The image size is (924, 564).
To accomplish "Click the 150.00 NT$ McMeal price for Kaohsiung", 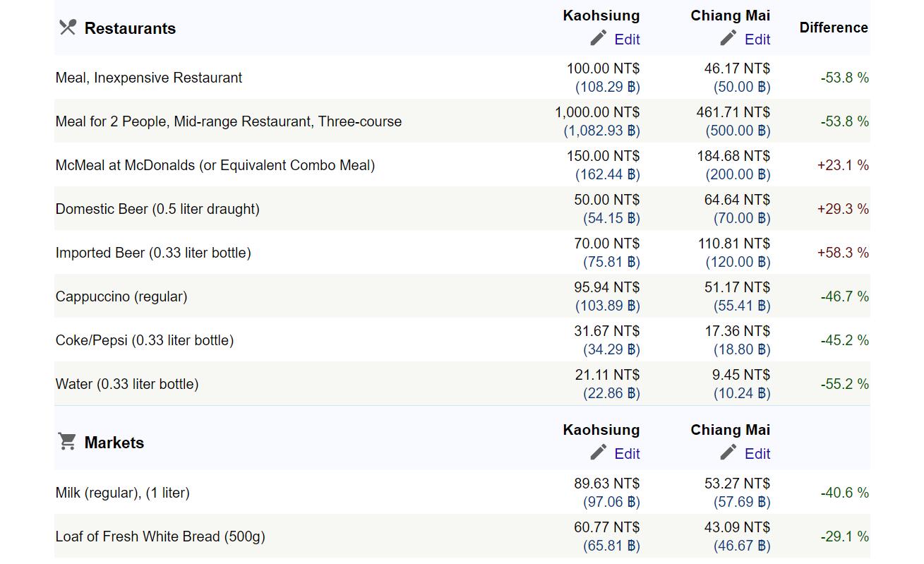I will coord(603,156).
